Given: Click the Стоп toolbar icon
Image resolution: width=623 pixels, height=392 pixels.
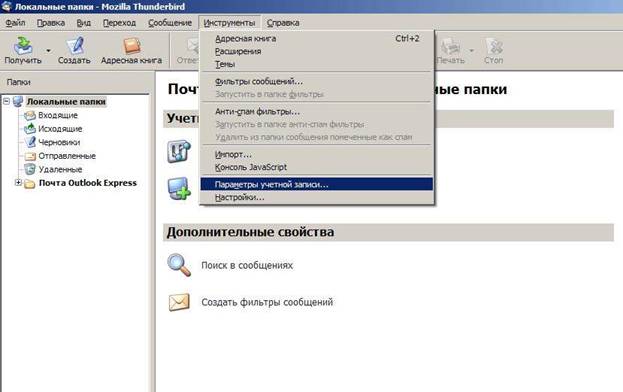Looking at the screenshot, I should click(494, 45).
